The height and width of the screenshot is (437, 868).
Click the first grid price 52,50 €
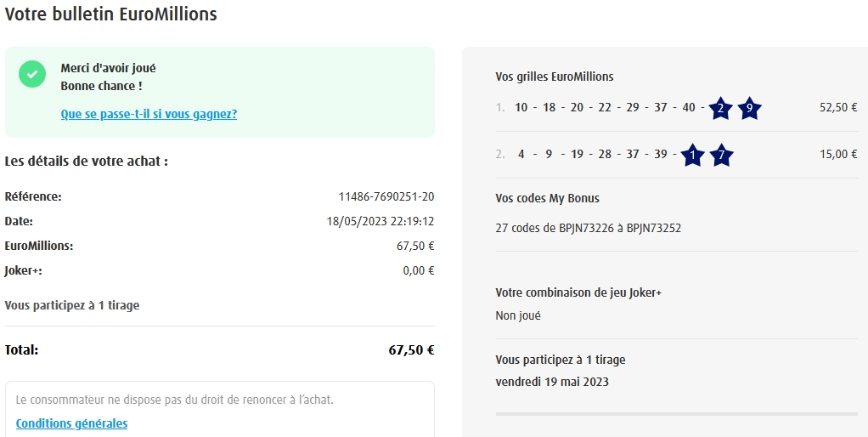pos(838,108)
